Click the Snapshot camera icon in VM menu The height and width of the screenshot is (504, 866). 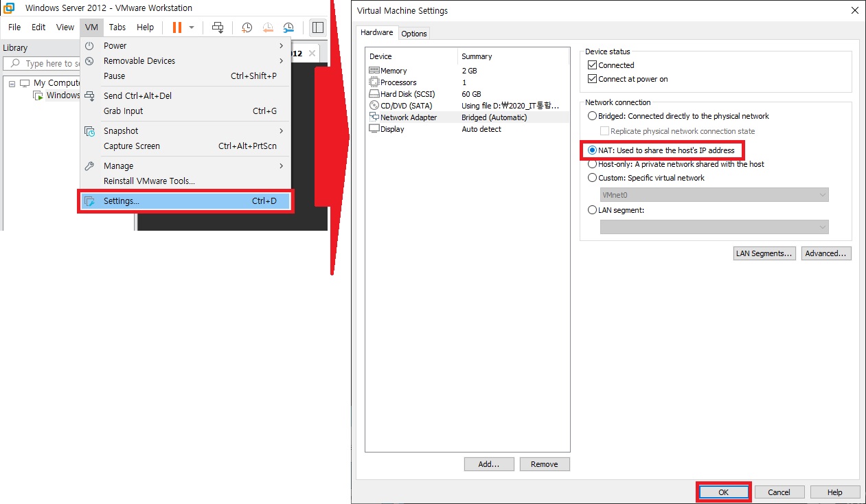pyautogui.click(x=89, y=131)
